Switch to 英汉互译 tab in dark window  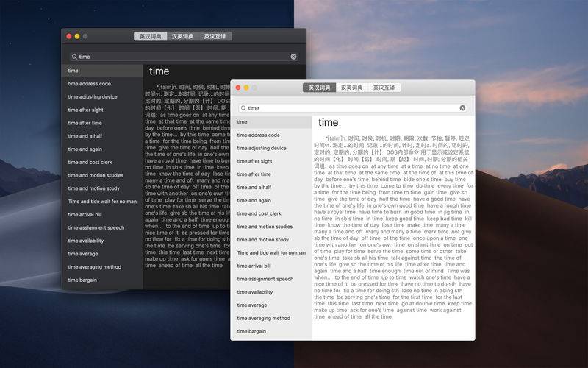[x=215, y=36]
